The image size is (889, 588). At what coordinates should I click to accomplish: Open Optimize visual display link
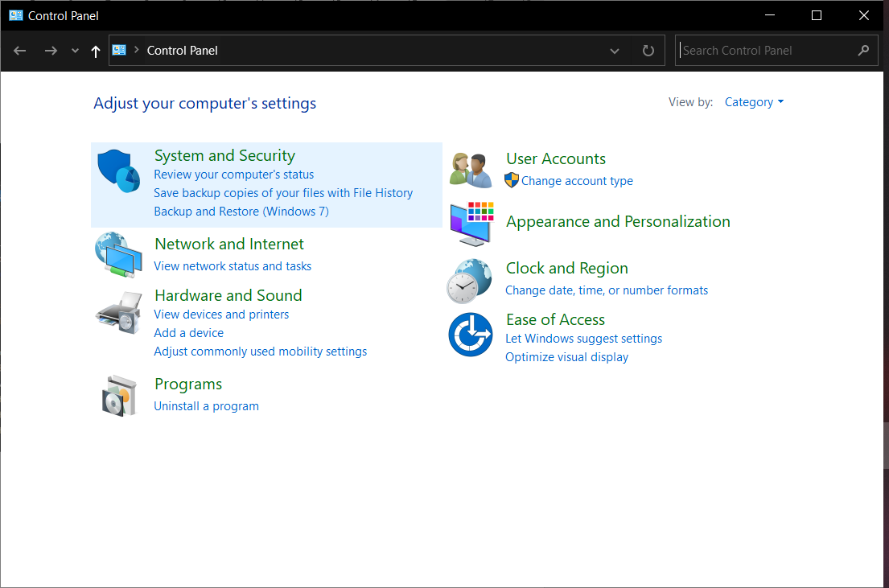pos(567,357)
